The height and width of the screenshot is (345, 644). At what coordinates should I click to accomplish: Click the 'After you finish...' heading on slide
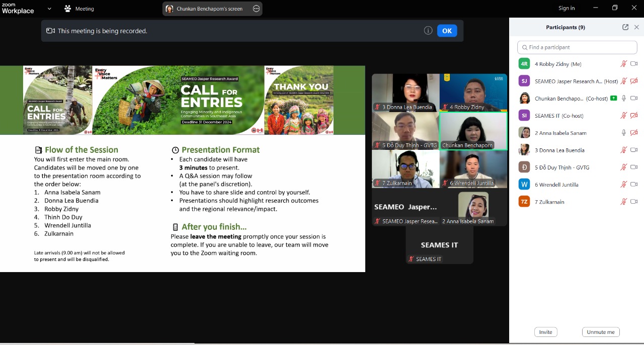(214, 227)
